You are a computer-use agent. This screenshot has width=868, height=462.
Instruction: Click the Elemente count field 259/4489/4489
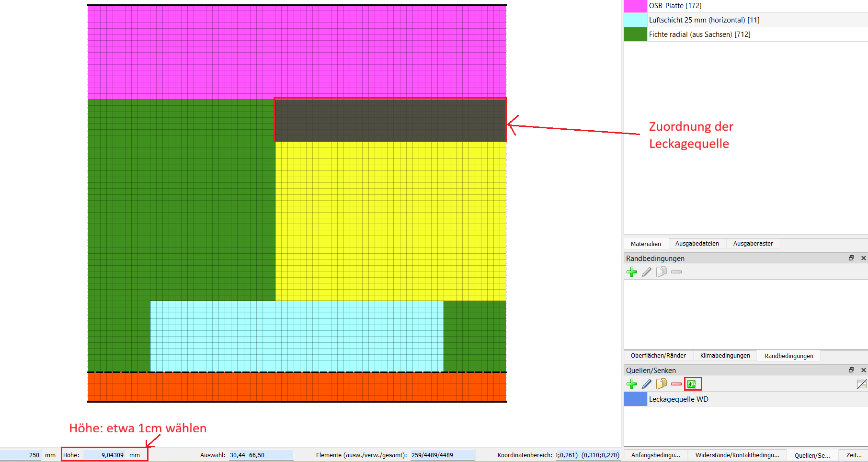(x=443, y=455)
